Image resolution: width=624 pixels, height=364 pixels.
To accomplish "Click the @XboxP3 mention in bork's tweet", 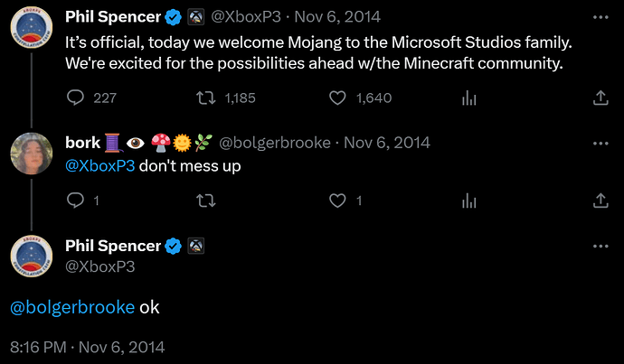I will click(x=99, y=165).
